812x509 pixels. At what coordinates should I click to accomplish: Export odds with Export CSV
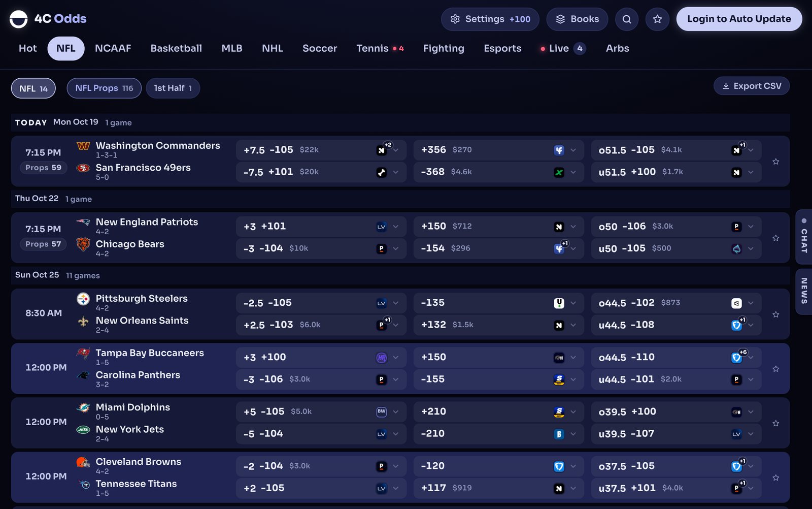click(x=752, y=86)
